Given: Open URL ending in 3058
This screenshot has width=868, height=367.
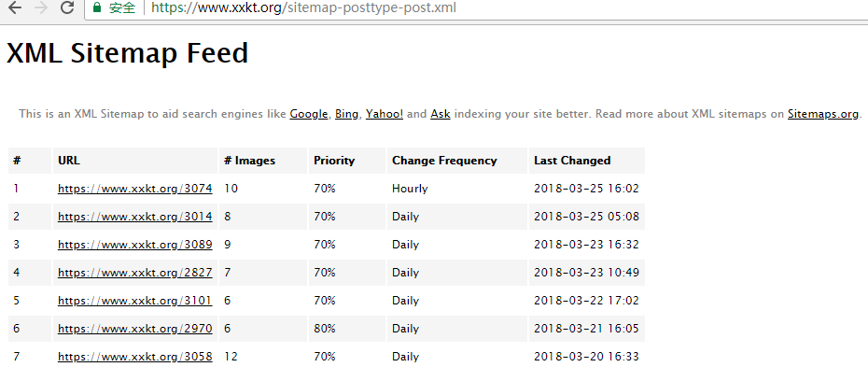Looking at the screenshot, I should click(x=135, y=357).
